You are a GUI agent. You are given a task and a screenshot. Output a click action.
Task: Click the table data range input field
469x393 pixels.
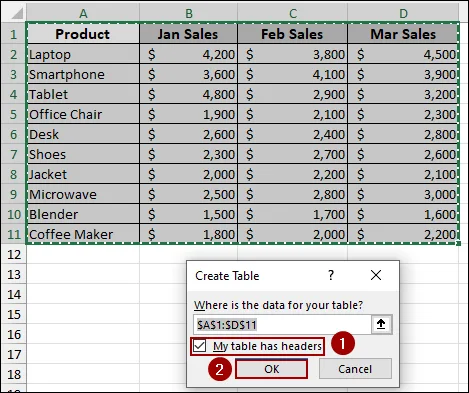pos(282,324)
